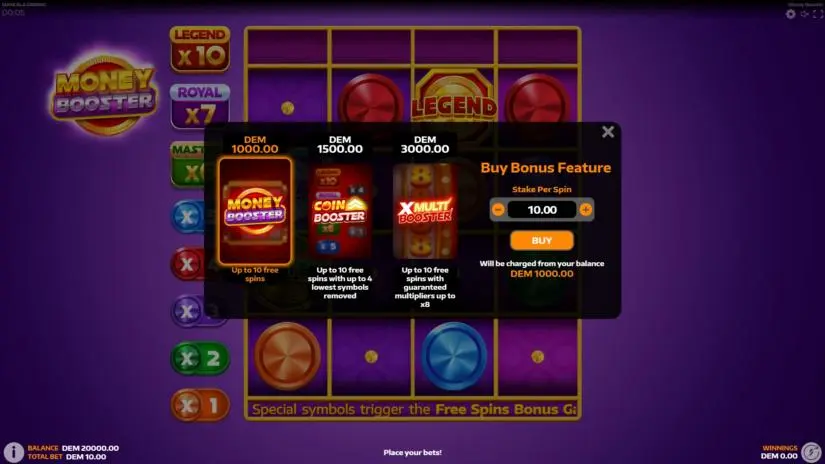Click the green x2 multiplier badge
825x464 pixels.
tap(200, 358)
